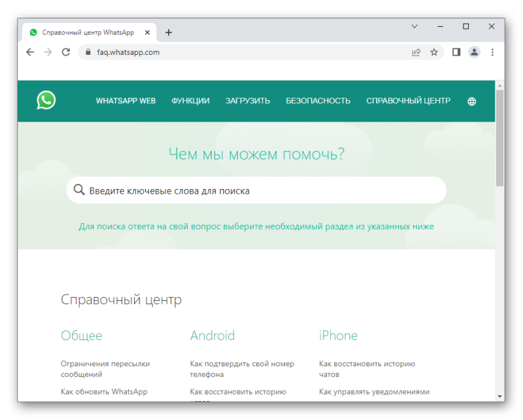Expand the tab search chevron

click(414, 26)
